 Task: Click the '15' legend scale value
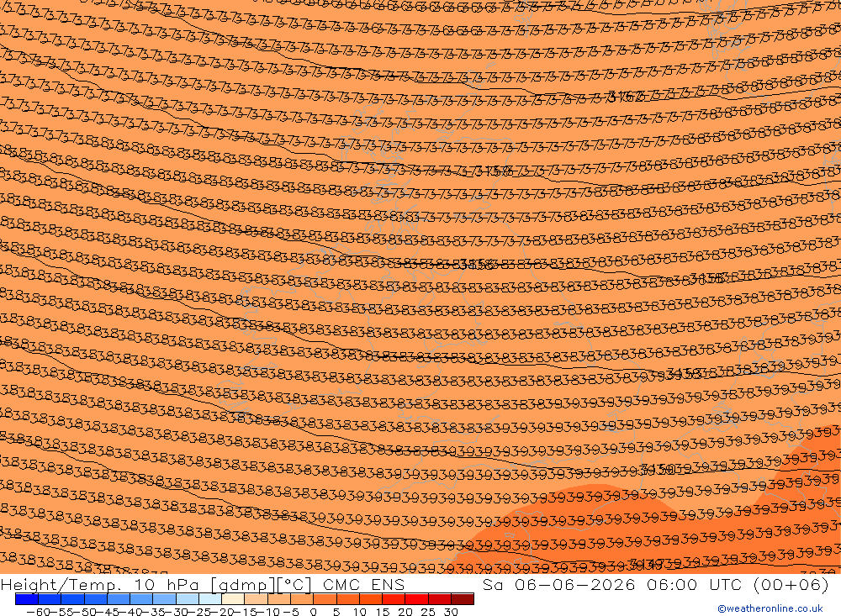383,612
